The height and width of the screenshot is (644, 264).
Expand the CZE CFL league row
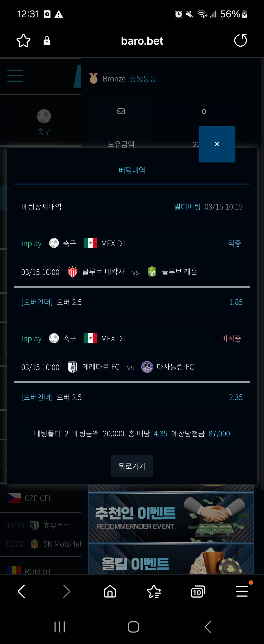point(40,498)
